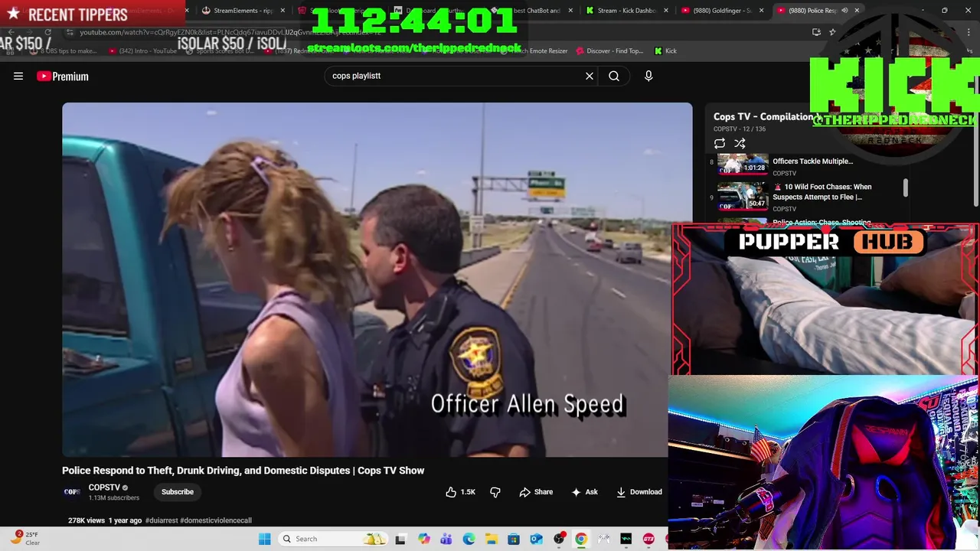This screenshot has height=551, width=980.
Task: Toggle playlist loop
Action: tap(720, 143)
